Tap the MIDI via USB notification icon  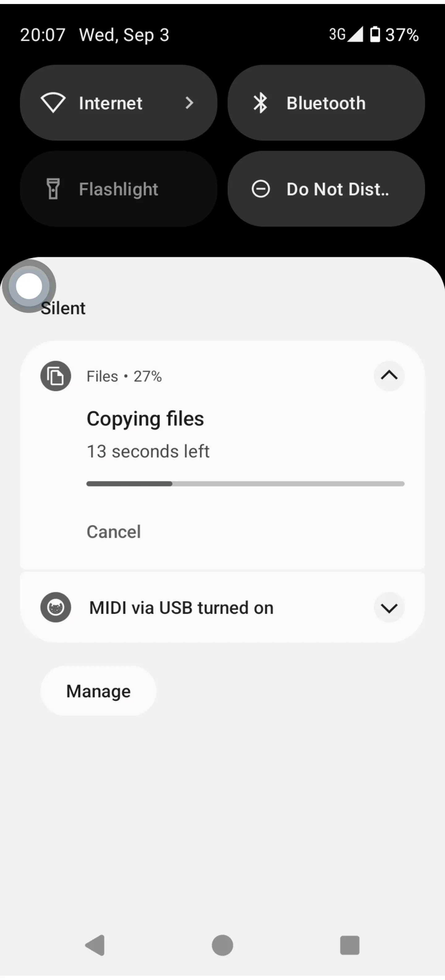click(56, 607)
